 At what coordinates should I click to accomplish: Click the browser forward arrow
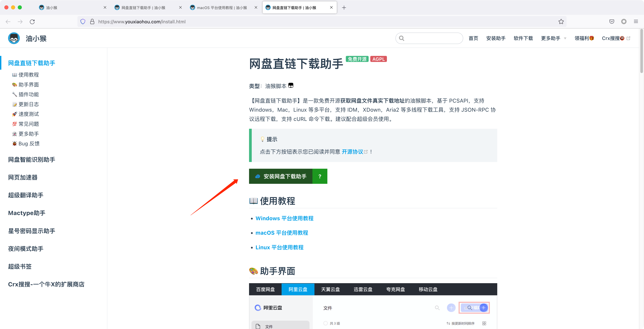tap(20, 22)
